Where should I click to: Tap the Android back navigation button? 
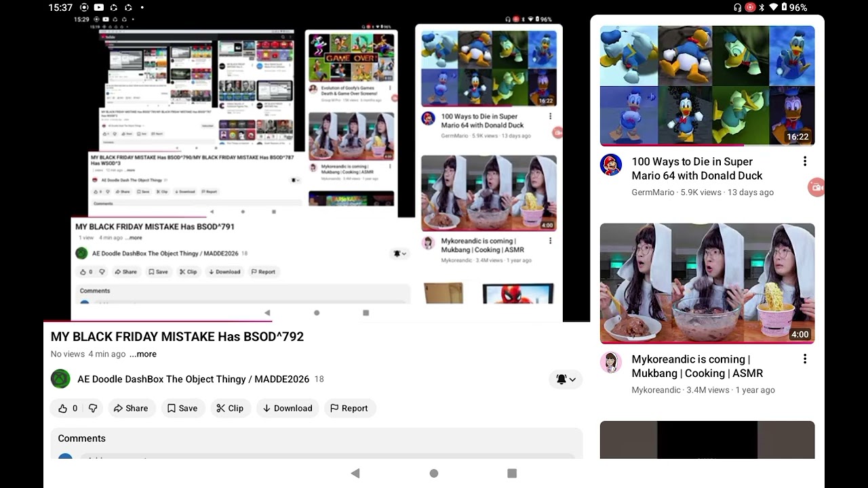click(355, 473)
